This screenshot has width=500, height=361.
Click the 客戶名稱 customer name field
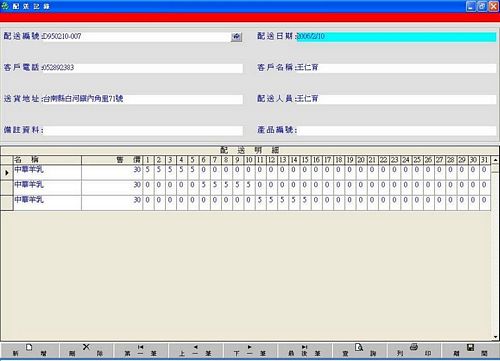click(396, 68)
